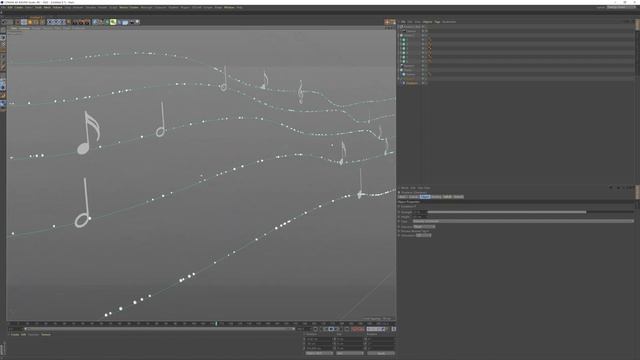Open the Mesh menu
The width and height of the screenshot is (640, 360).
coord(47,7)
